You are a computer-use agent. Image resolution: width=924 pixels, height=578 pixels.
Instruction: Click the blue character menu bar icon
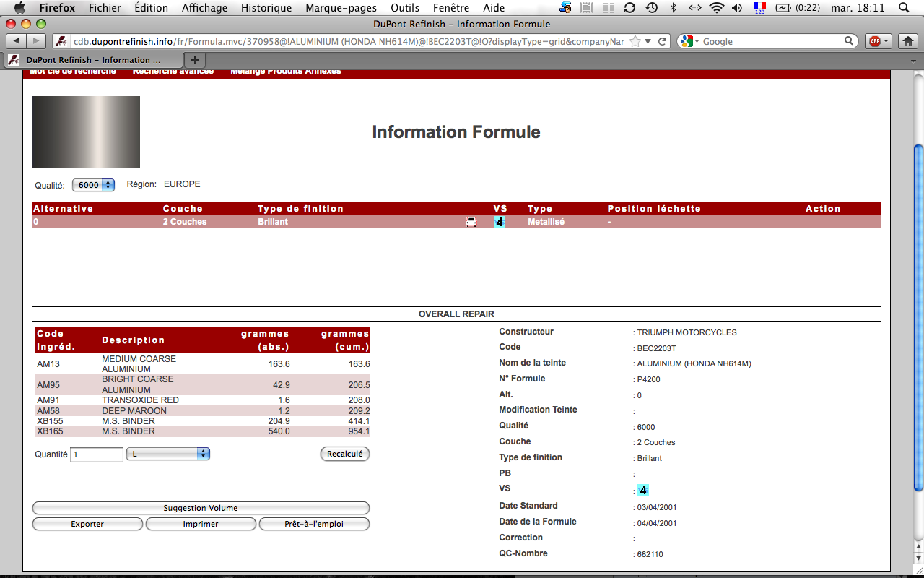(566, 8)
